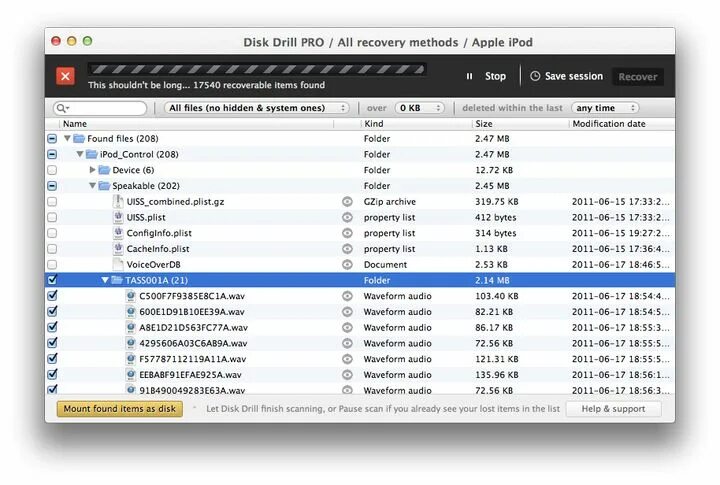720x485 pixels.
Task: Check the VoiceOverDB checkbox
Action: click(52, 265)
